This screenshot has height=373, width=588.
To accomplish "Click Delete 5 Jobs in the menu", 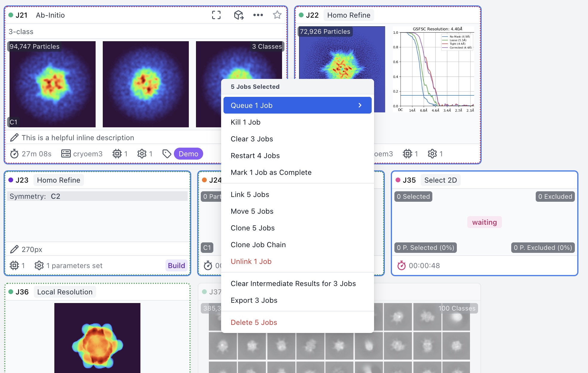I will (254, 322).
